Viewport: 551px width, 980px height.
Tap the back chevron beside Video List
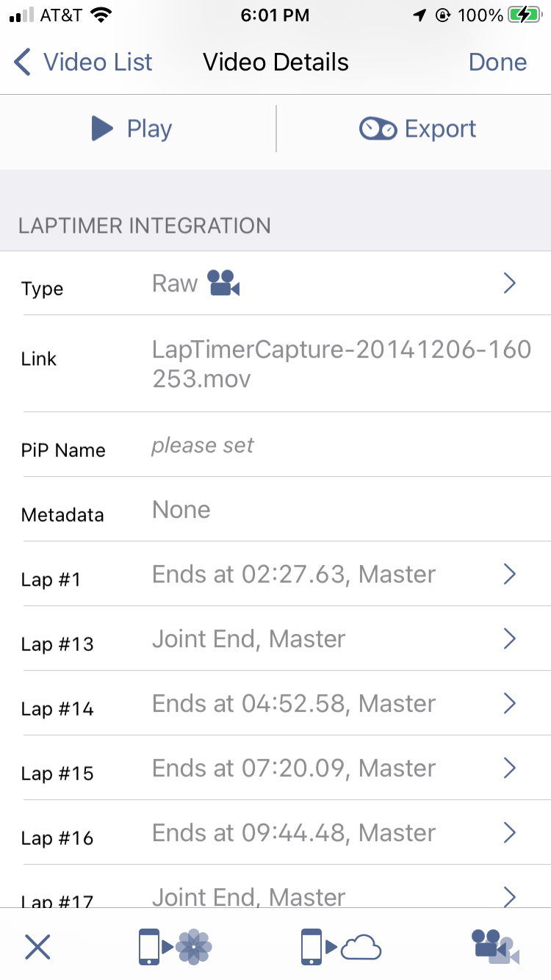(23, 62)
